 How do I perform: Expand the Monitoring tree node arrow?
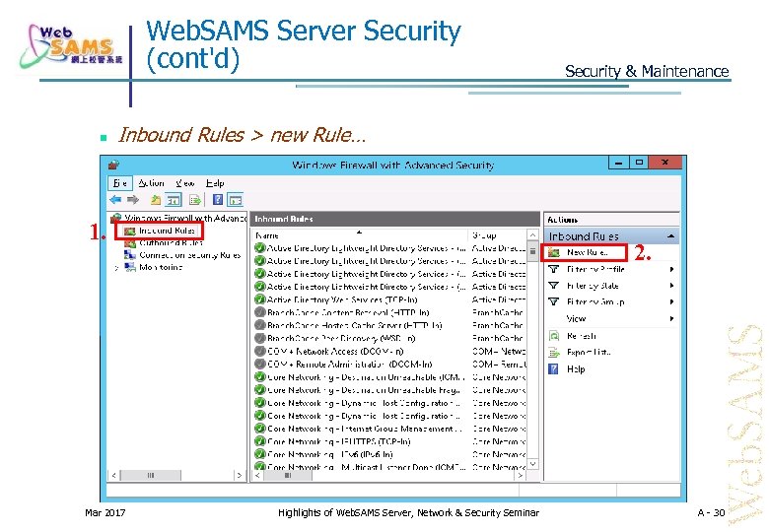coord(116,267)
